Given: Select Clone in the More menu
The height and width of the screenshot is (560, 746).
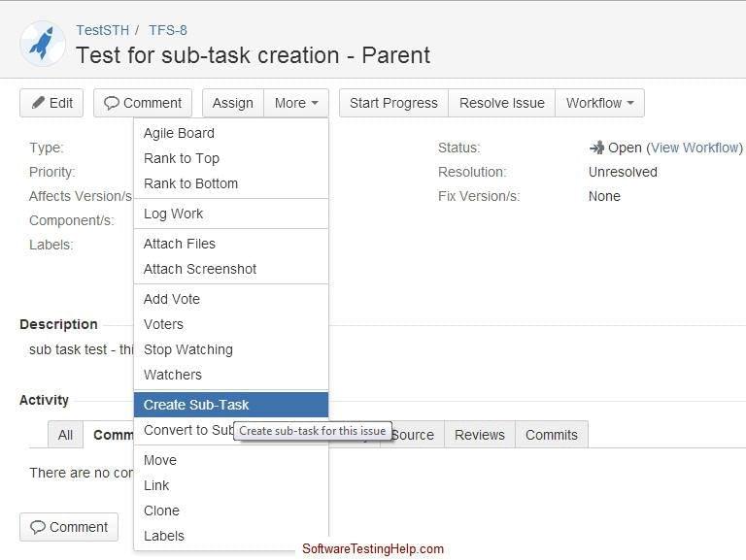Looking at the screenshot, I should point(161,511).
